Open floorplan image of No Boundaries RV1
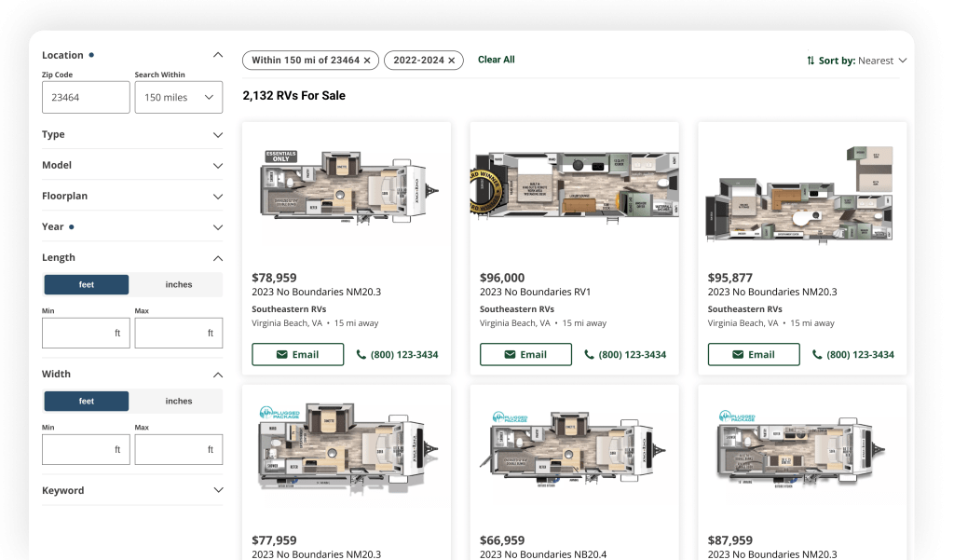This screenshot has width=954, height=560. pos(574,186)
